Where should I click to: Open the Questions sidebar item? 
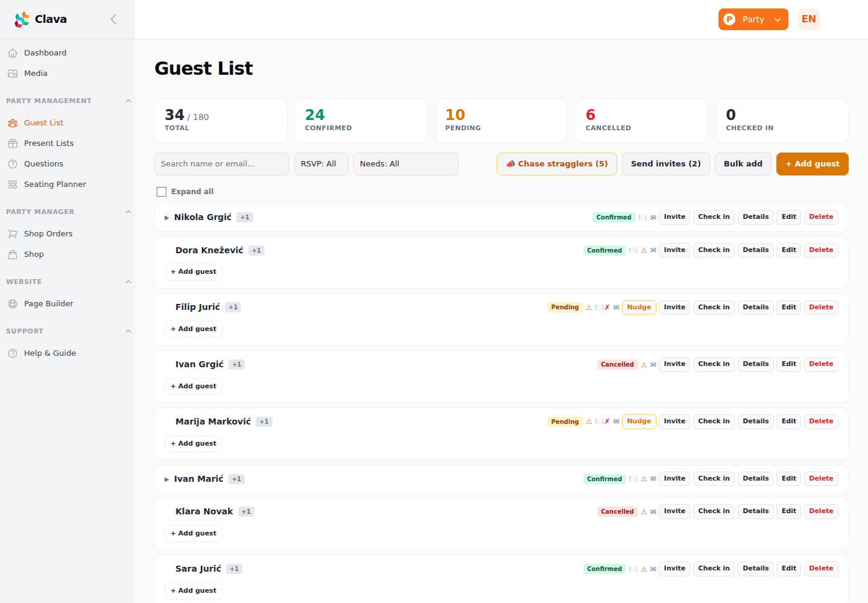click(68, 164)
